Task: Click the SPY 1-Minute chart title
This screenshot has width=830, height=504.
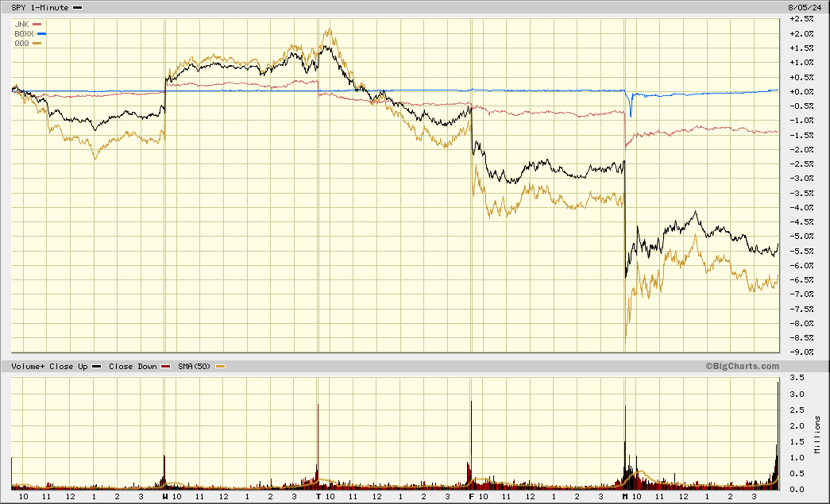Action: pyautogui.click(x=40, y=7)
